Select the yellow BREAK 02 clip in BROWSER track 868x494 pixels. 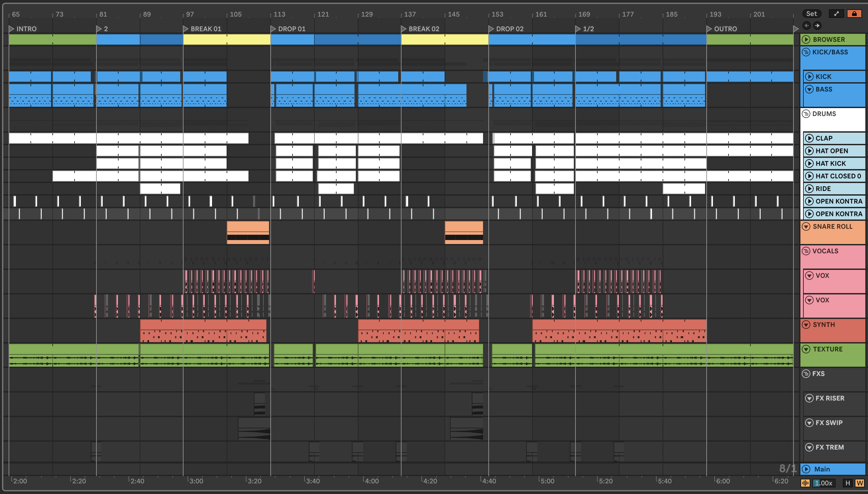pyautogui.click(x=445, y=39)
